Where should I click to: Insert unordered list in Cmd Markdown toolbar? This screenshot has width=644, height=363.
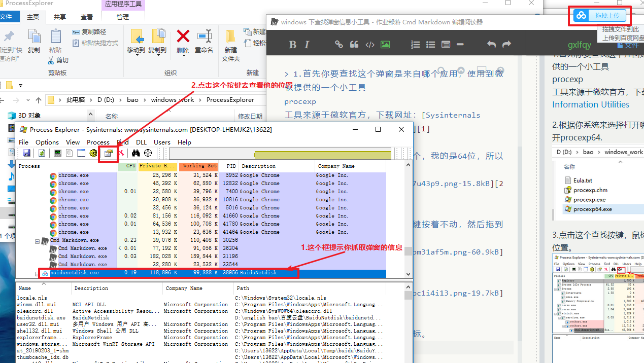click(x=431, y=45)
